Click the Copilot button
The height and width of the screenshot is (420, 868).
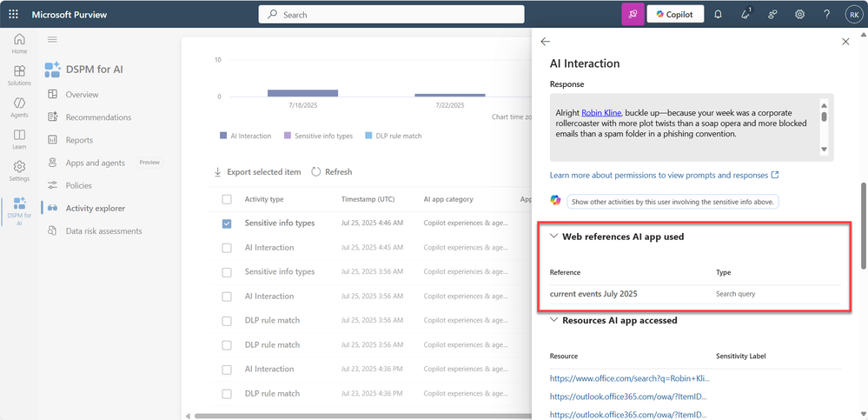(x=675, y=15)
